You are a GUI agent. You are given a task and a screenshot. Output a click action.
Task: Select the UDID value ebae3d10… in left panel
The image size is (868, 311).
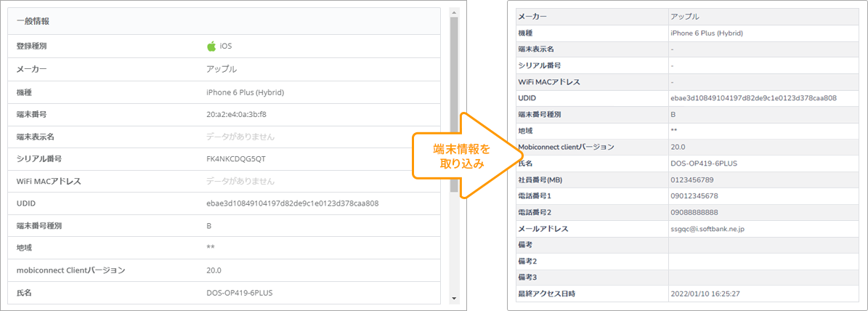(x=292, y=203)
